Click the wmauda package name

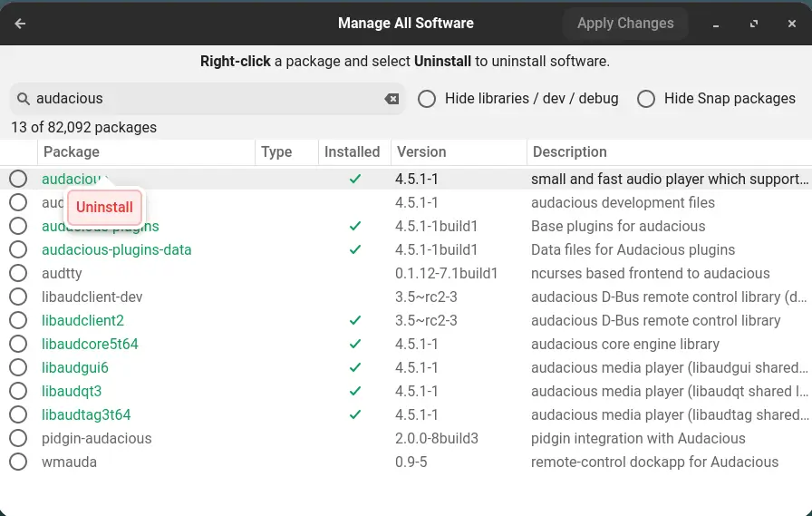point(70,462)
